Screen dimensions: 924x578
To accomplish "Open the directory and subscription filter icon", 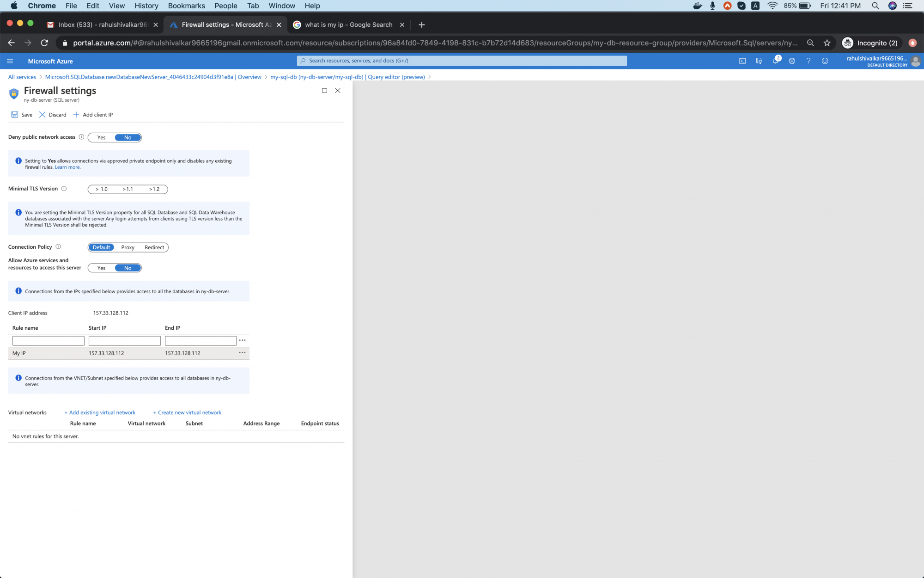I will (759, 61).
